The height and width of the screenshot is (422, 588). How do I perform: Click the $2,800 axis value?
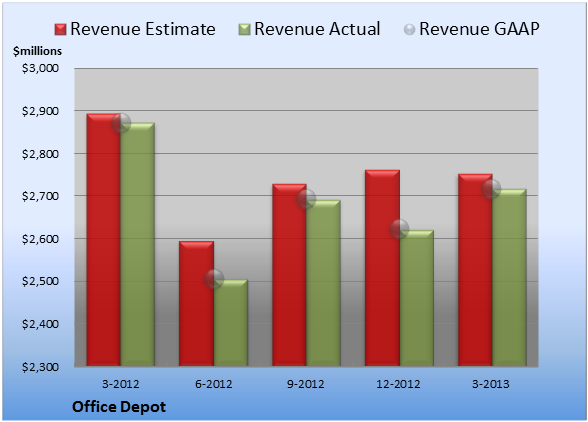40,154
